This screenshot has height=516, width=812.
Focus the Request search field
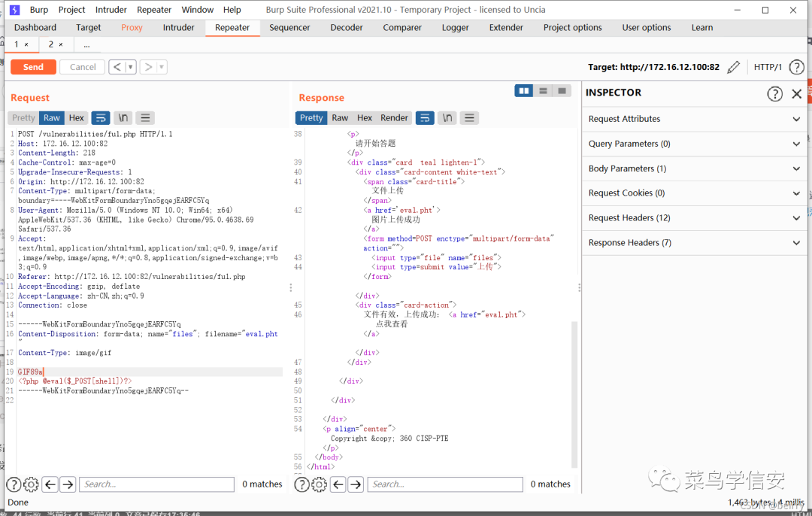157,484
